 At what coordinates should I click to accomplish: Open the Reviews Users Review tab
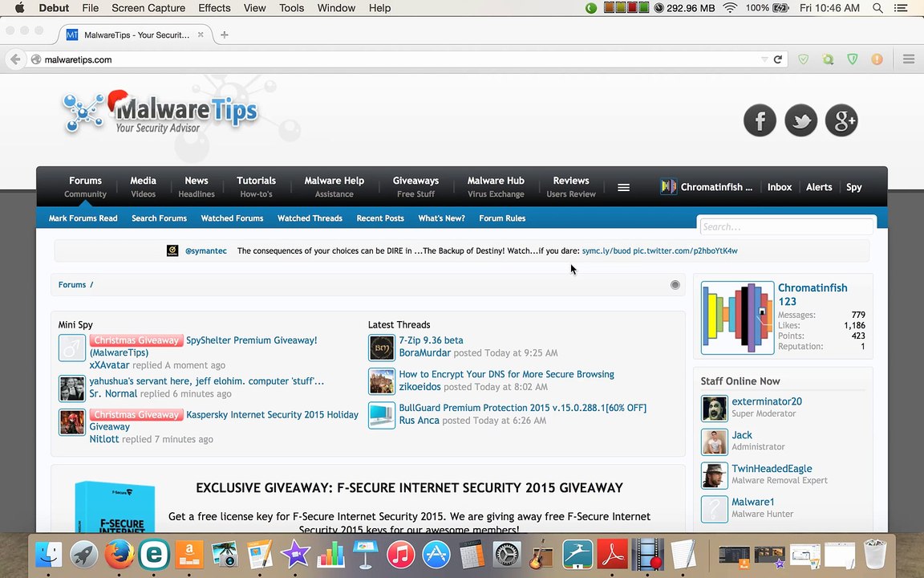571,186
